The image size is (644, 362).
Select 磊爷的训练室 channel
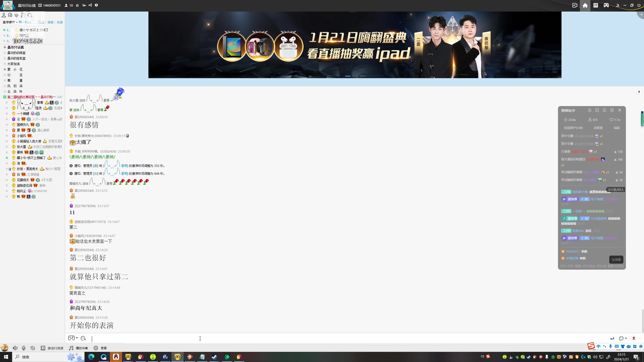[x=16, y=53]
